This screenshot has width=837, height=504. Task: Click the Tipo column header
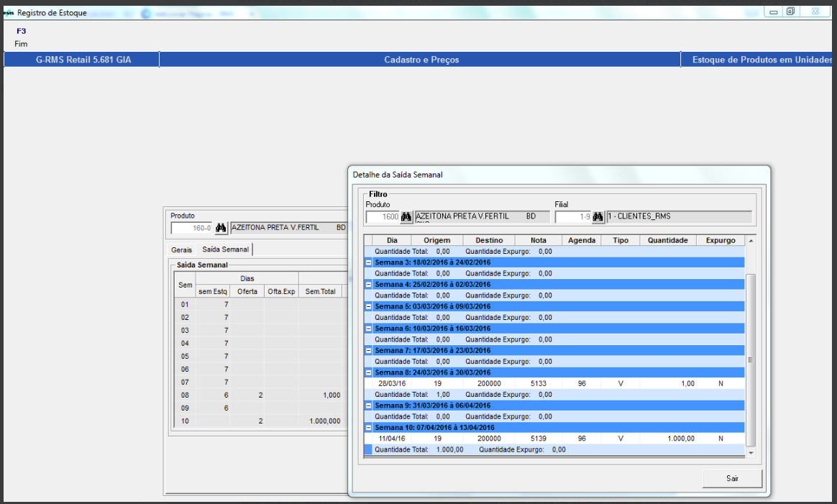(x=621, y=240)
